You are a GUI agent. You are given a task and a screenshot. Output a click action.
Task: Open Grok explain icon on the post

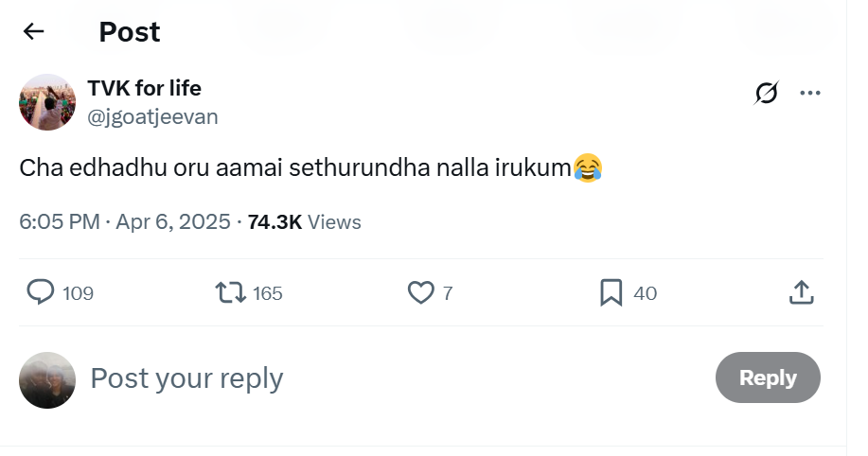pyautogui.click(x=767, y=93)
